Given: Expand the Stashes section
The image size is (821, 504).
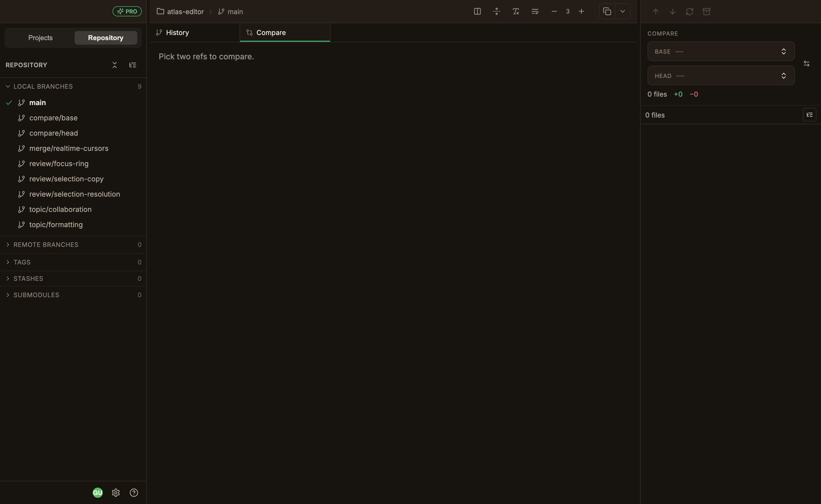Looking at the screenshot, I should point(73,278).
